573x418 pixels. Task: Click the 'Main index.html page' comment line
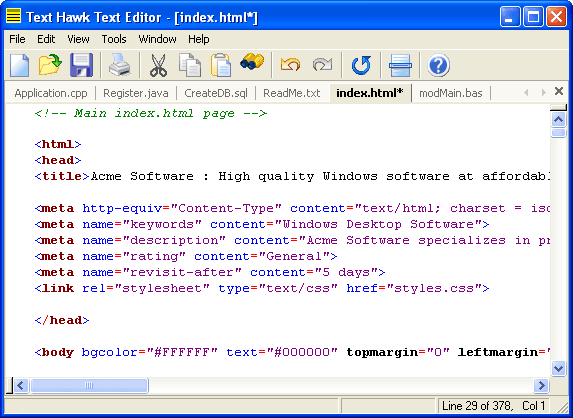tap(151, 113)
